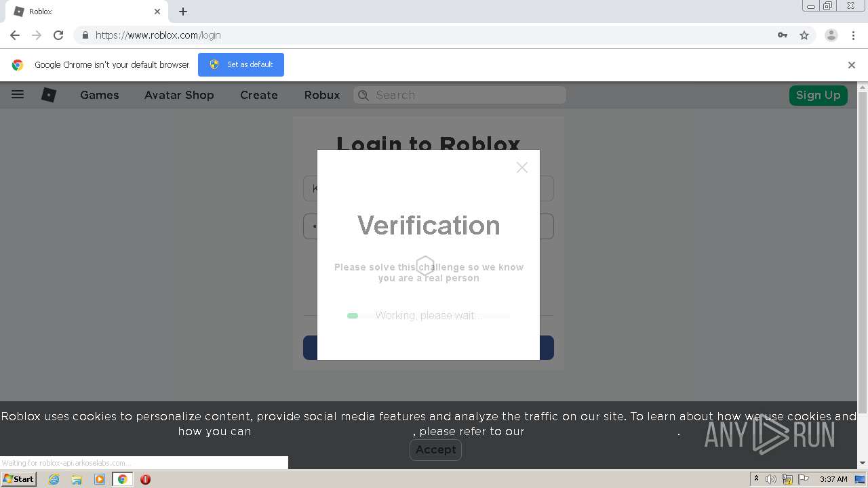Click the Chrome logo in infobar
868x488 pixels.
[18, 65]
